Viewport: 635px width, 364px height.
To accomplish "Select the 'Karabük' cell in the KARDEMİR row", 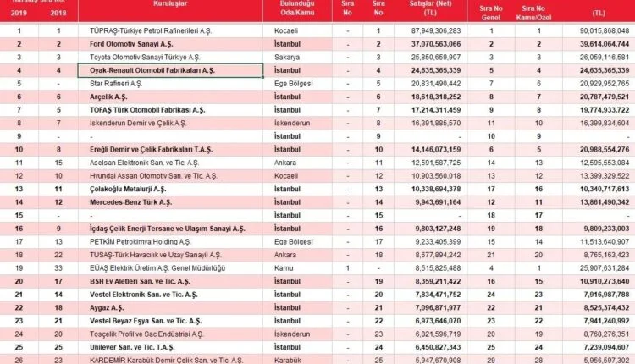I will click(288, 360).
